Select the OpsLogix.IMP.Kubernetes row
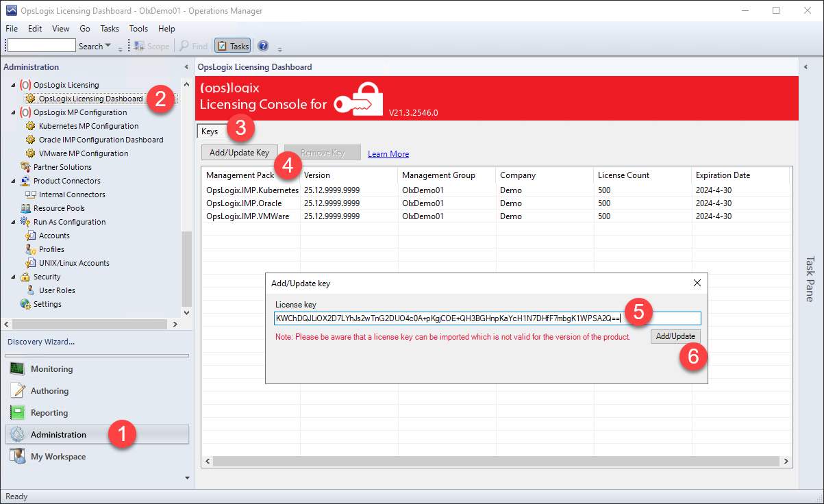Screen dimensions: 824x504 [x=497, y=190]
